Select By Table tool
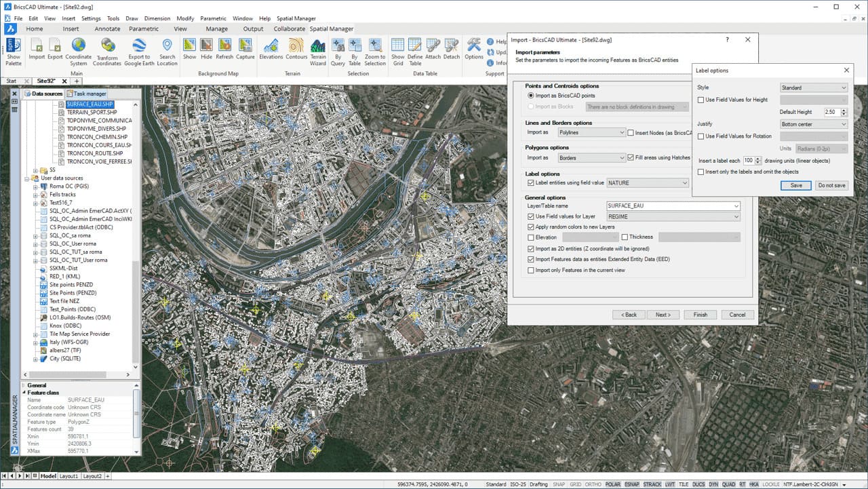The image size is (868, 489). 355,52
